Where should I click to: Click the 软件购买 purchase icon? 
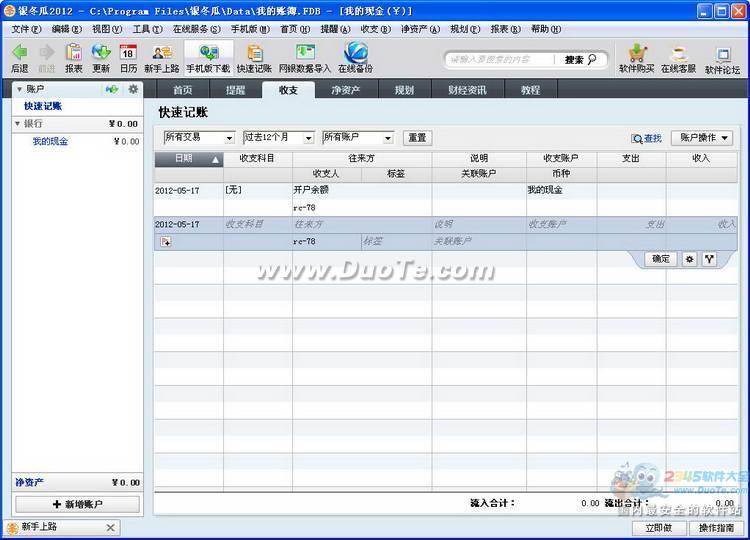(636, 57)
